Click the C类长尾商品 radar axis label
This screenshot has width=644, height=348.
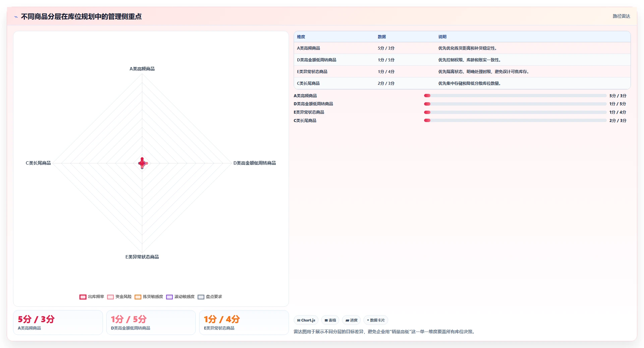pos(38,163)
